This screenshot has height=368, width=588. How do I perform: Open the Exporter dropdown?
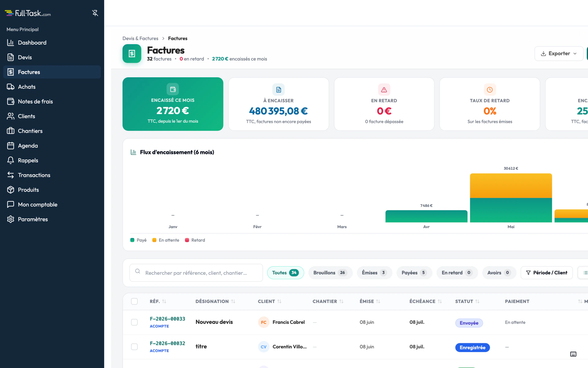pos(559,54)
